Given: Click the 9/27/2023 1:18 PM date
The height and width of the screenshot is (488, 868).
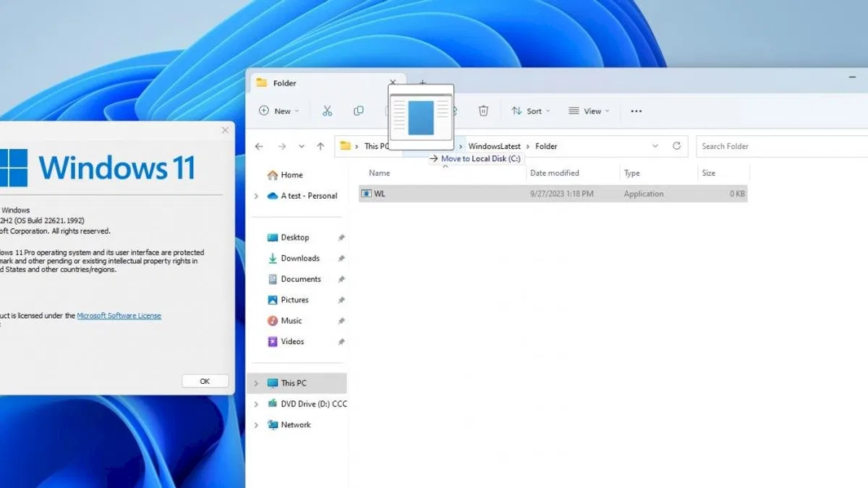Looking at the screenshot, I should [x=562, y=194].
